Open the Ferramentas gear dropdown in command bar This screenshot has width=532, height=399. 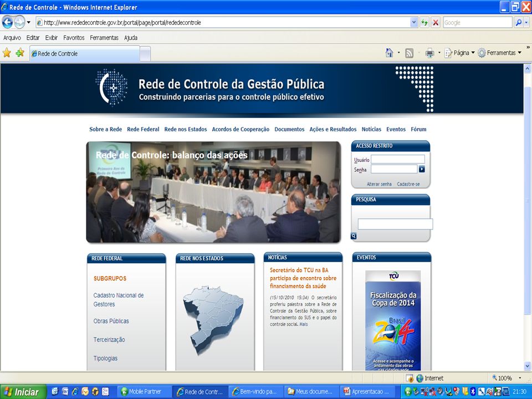click(499, 53)
